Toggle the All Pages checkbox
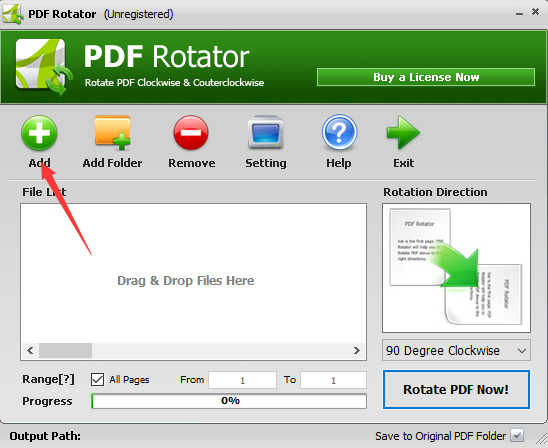 [x=97, y=380]
